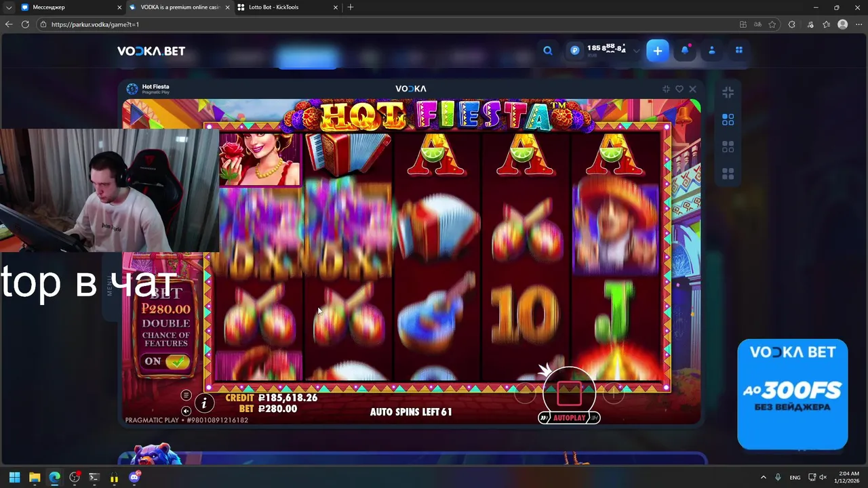Open the site grid menu icon
Viewport: 868px width, 488px height.
click(739, 50)
